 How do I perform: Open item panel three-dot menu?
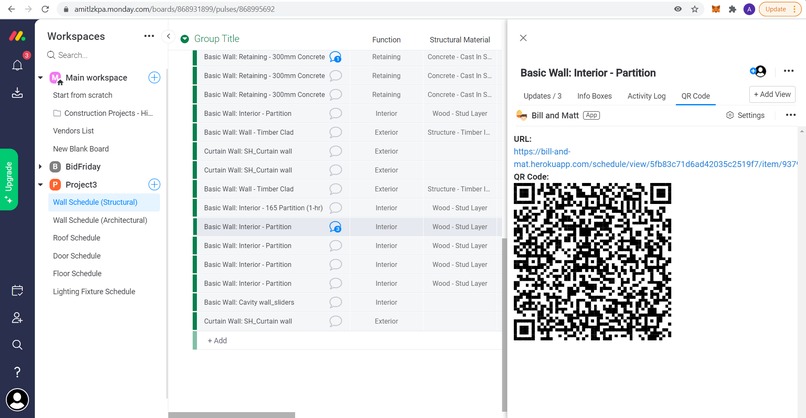click(789, 71)
